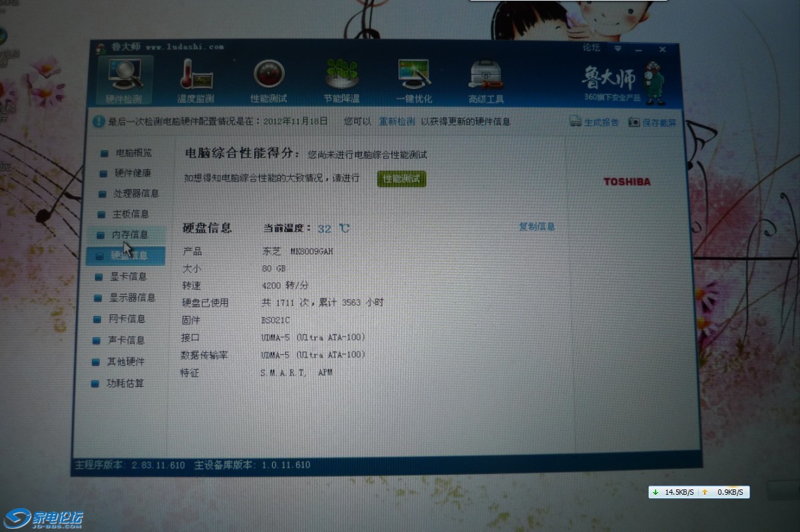
Task: Click the 生成报告 generate report icon
Action: (x=576, y=122)
